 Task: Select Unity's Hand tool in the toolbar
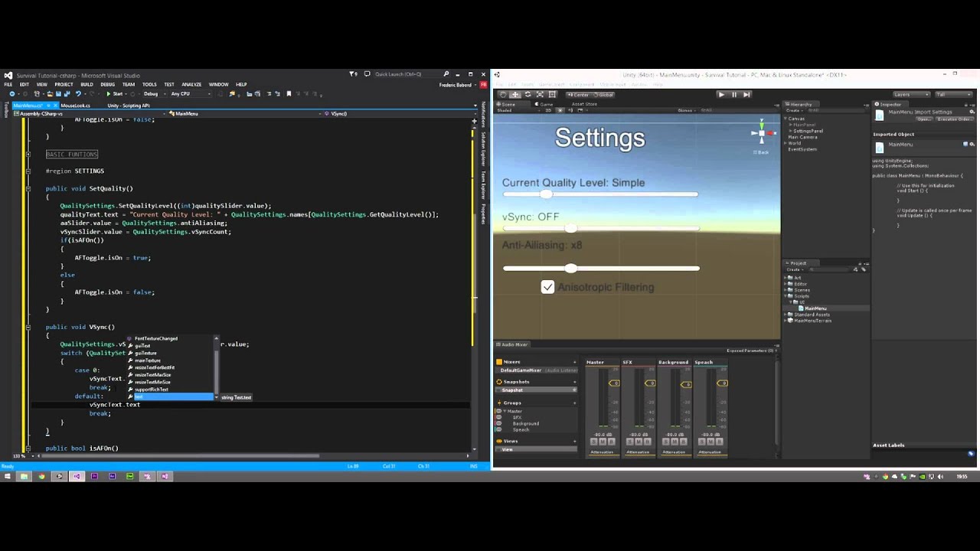click(503, 94)
